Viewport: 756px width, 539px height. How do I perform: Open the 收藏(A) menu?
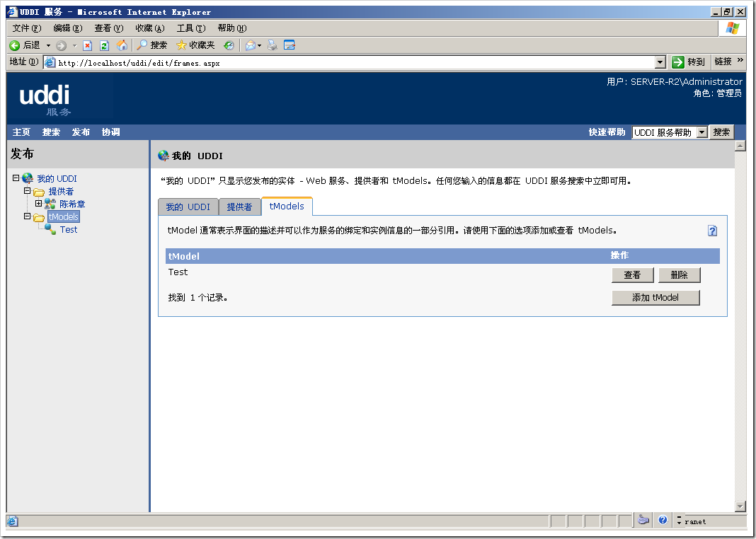150,28
